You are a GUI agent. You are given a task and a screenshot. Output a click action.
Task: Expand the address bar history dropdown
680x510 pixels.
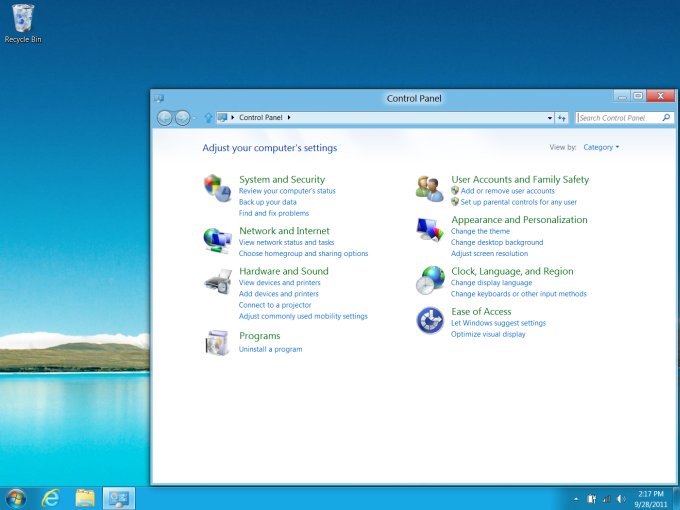click(x=550, y=118)
